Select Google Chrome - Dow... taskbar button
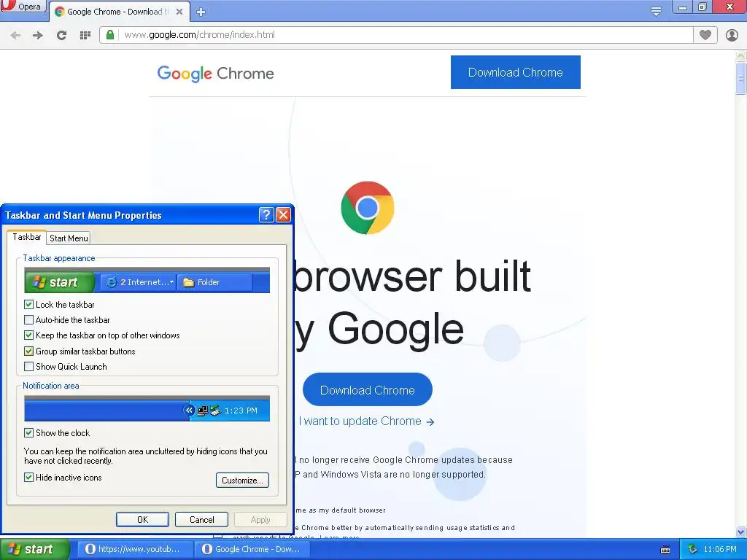Screen dimensions: 747x560 pyautogui.click(x=253, y=549)
